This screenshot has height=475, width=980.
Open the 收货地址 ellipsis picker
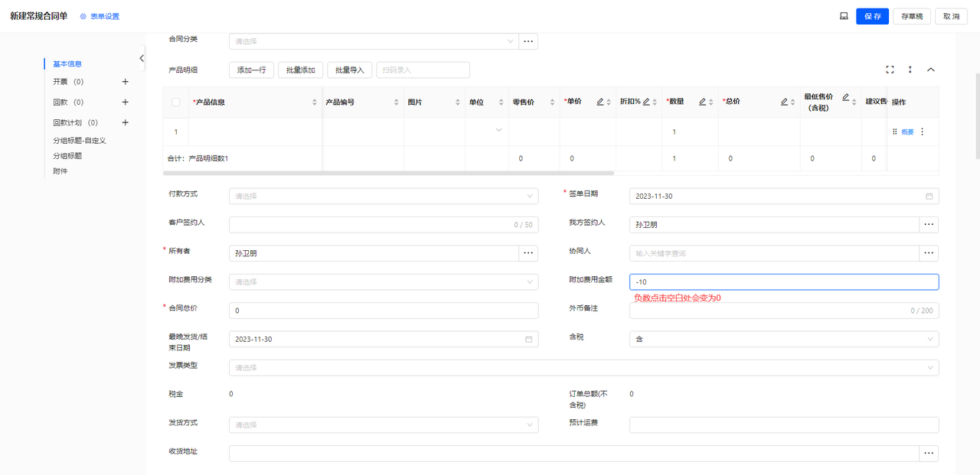point(929,454)
